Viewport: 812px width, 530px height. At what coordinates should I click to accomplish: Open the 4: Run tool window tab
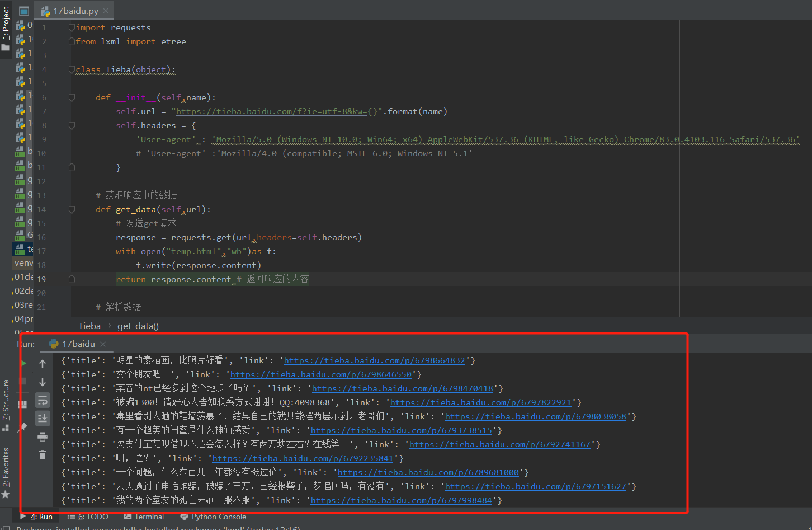pyautogui.click(x=36, y=517)
